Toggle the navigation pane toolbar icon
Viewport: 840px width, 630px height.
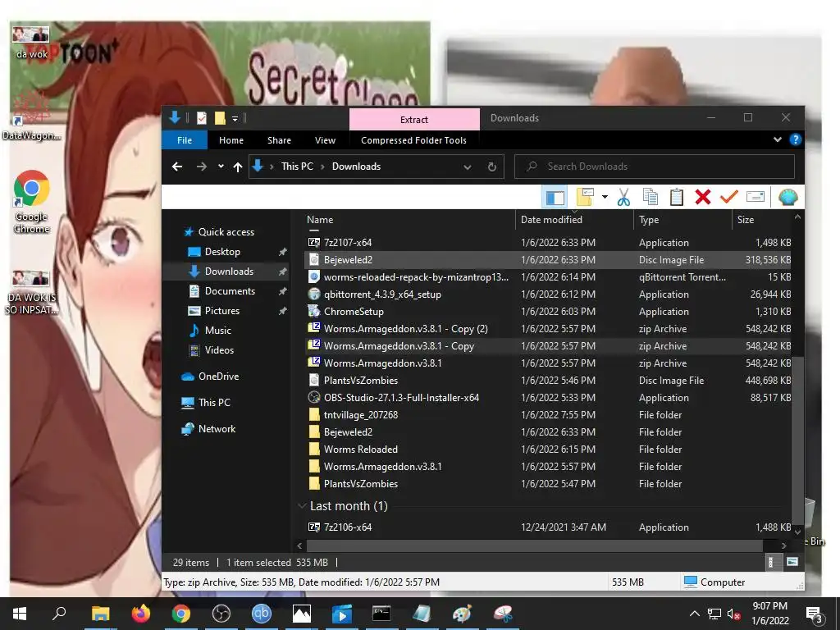(x=555, y=198)
